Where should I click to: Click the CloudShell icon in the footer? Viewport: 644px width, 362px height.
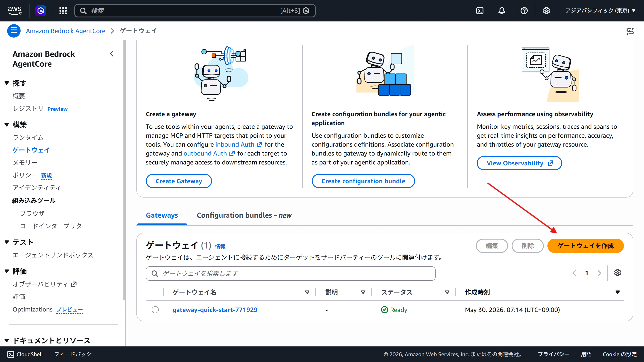pyautogui.click(x=11, y=354)
